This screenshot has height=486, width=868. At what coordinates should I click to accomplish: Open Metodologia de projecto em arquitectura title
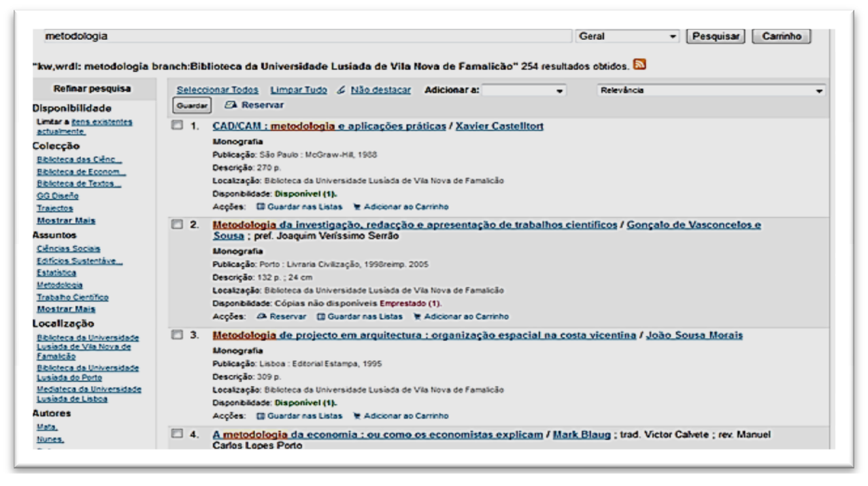tap(425, 336)
